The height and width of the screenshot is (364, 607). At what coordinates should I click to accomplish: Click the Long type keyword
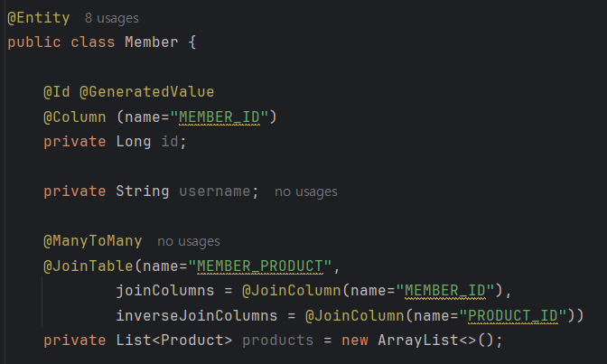point(134,142)
